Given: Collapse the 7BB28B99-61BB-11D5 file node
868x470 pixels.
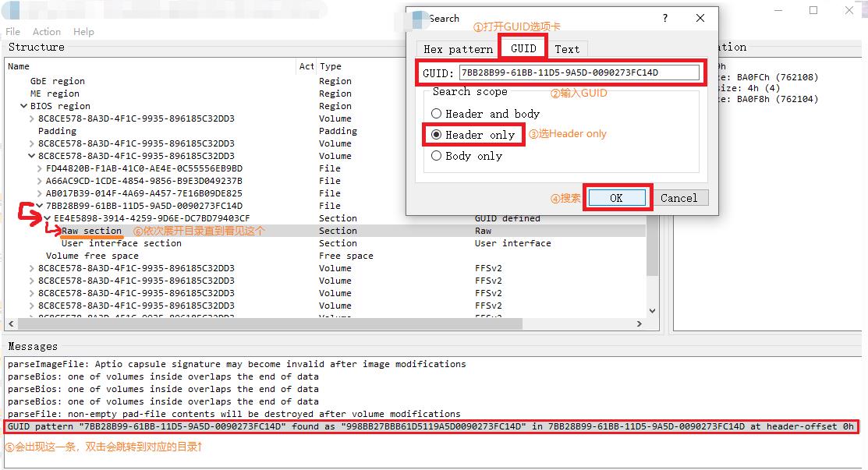Looking at the screenshot, I should [41, 206].
